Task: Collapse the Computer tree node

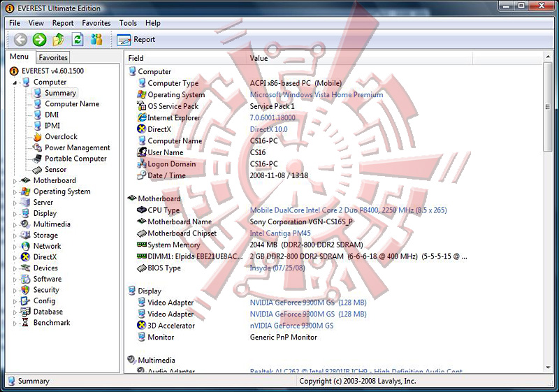Action: click(x=15, y=82)
